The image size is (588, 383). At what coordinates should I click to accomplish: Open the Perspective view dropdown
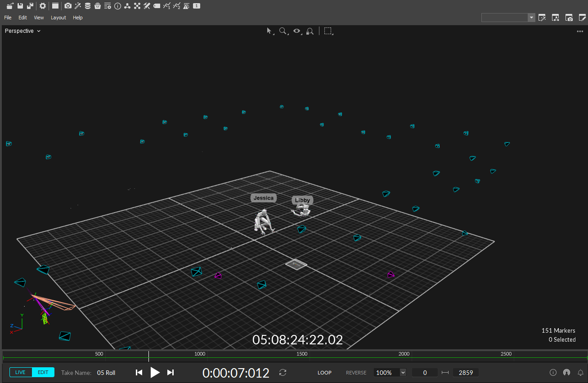(x=22, y=31)
